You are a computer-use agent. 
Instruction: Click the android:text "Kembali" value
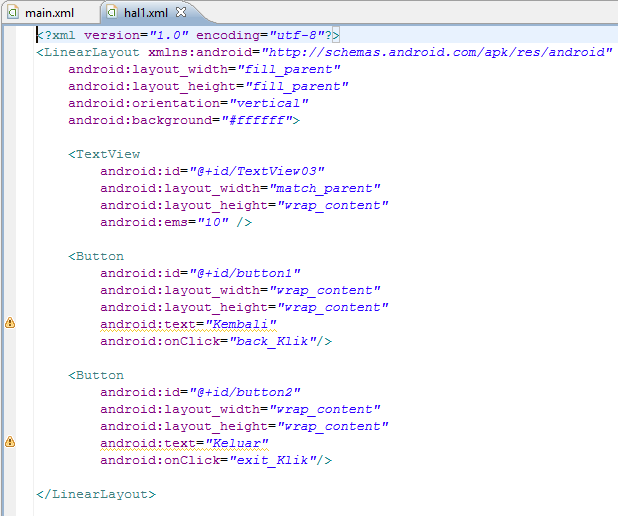pyautogui.click(x=241, y=324)
